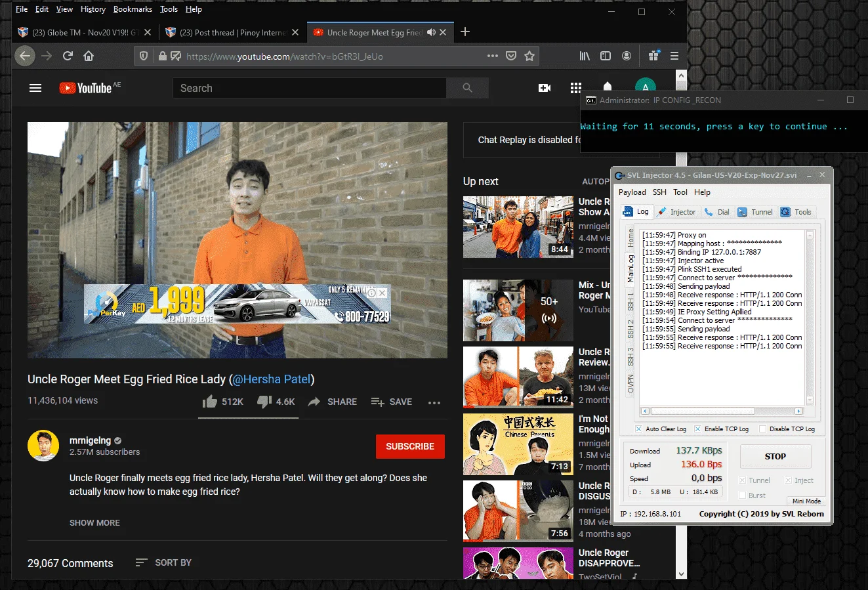The height and width of the screenshot is (590, 868).
Task: Switch to the Dial tab
Action: click(x=717, y=212)
